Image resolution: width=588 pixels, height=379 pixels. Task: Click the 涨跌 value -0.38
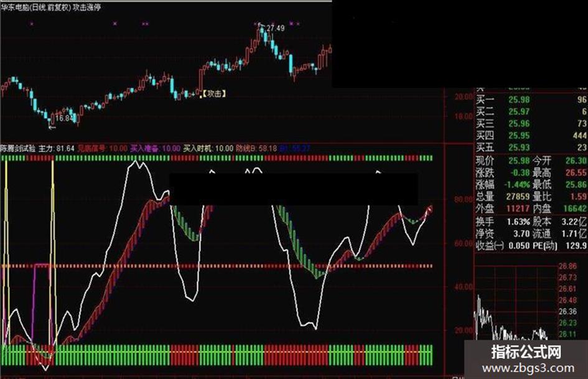[x=520, y=173]
